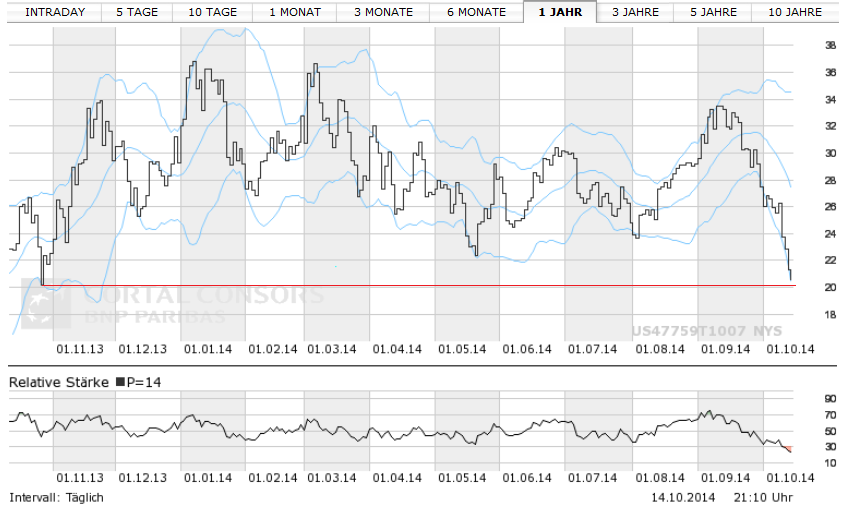The image size is (858, 515).
Task: Click the 01.06.14 label under RSI chart
Action: pyautogui.click(x=527, y=478)
